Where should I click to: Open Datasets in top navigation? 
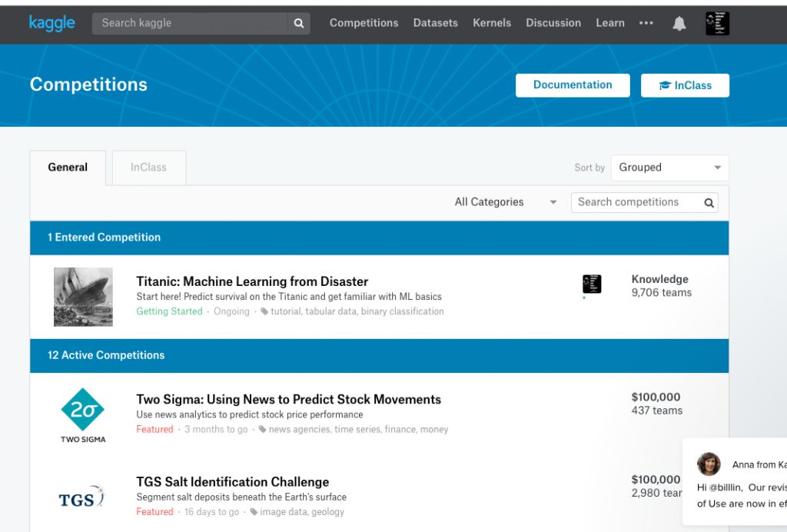coord(435,23)
